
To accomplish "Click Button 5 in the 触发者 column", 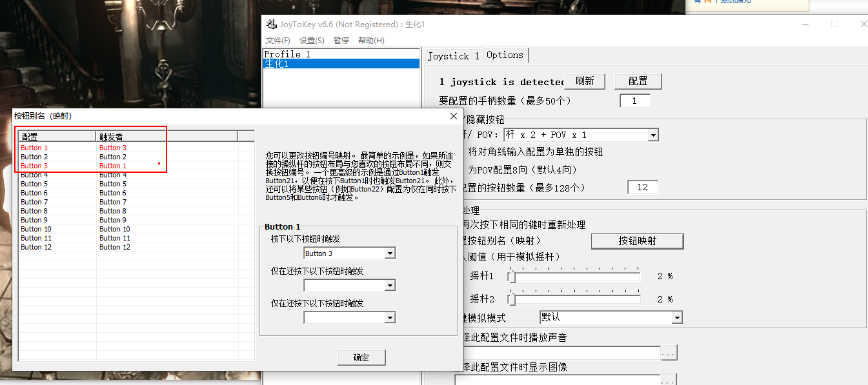I will pyautogui.click(x=113, y=184).
